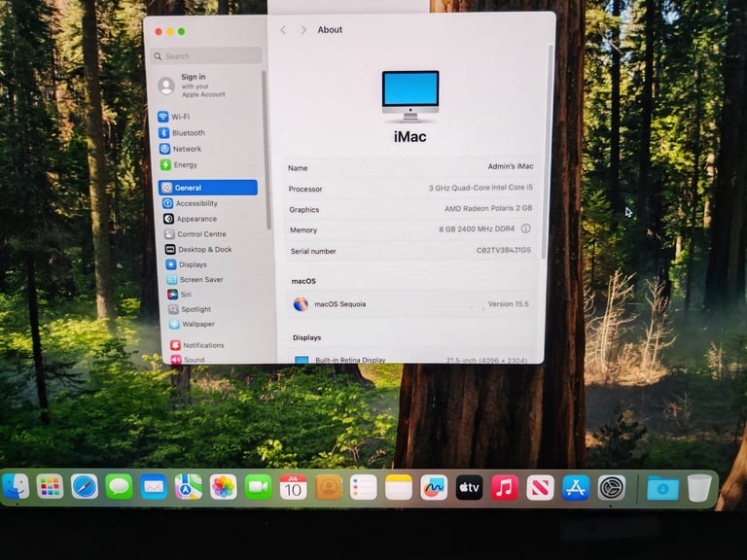This screenshot has height=560, width=747.
Task: Open Sound settings in sidebar
Action: point(188,360)
